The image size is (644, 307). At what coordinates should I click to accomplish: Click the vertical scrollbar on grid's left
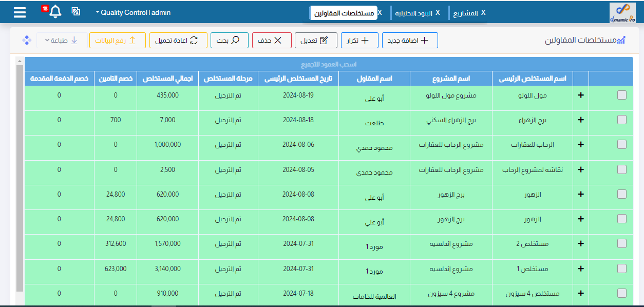click(x=20, y=180)
